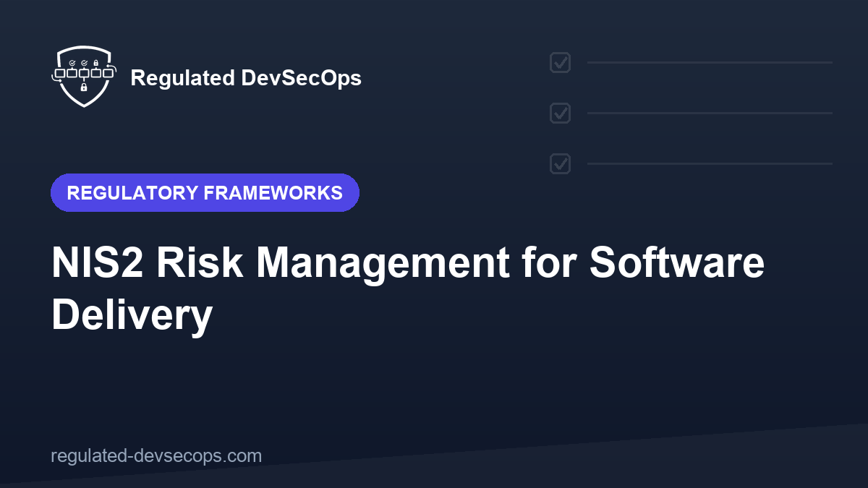Click the Regulated DevSecOps brand name

(x=246, y=78)
